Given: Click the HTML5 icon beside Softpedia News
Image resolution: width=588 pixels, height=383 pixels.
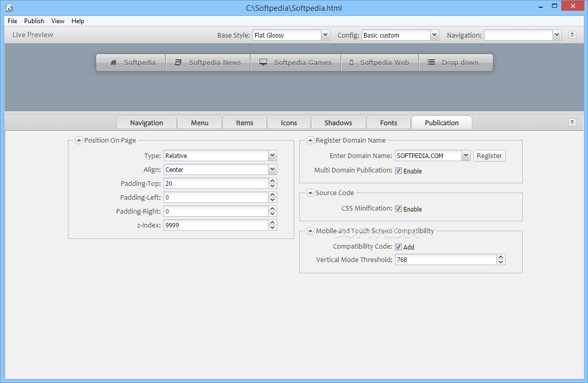Looking at the screenshot, I should click(x=178, y=62).
